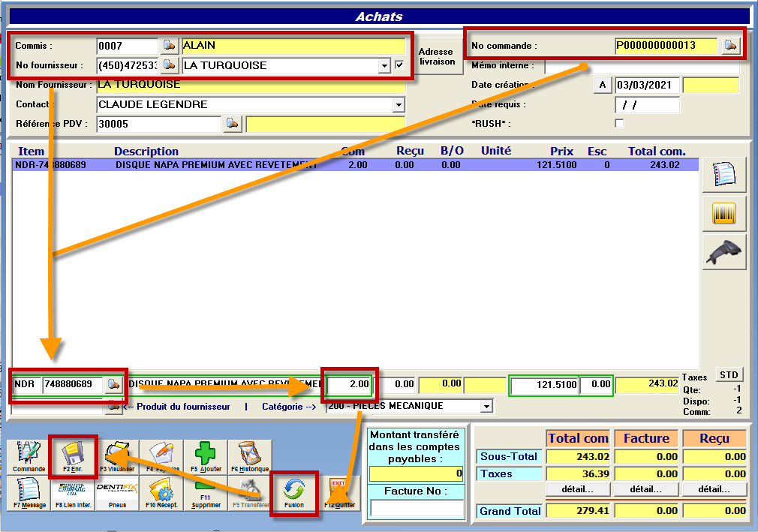758x532 pixels.
Task: Click the Référence PDV field 30005
Action: pos(158,124)
